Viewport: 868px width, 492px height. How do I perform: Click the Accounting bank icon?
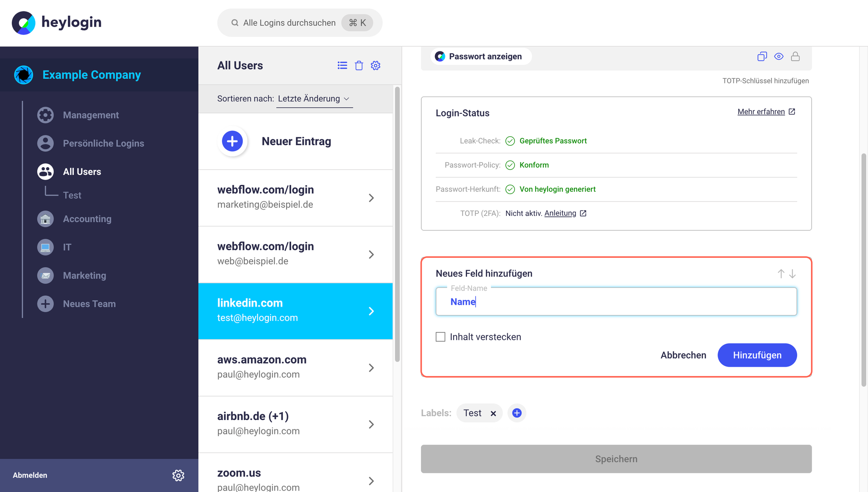click(x=45, y=219)
